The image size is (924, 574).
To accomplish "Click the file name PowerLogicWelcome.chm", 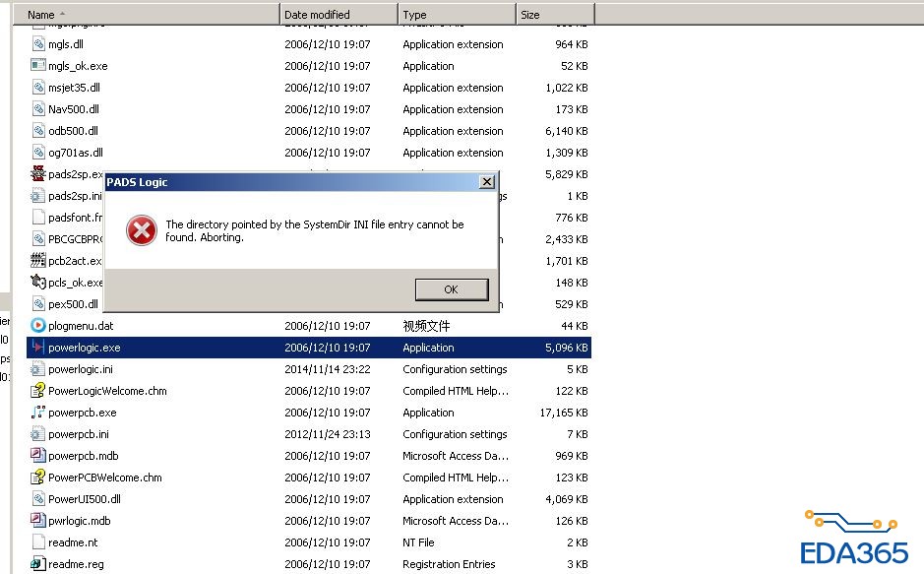I will [x=108, y=391].
